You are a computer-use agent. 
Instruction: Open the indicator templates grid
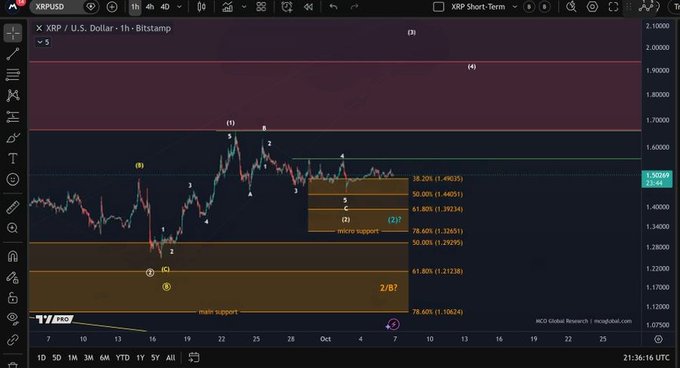click(x=261, y=7)
